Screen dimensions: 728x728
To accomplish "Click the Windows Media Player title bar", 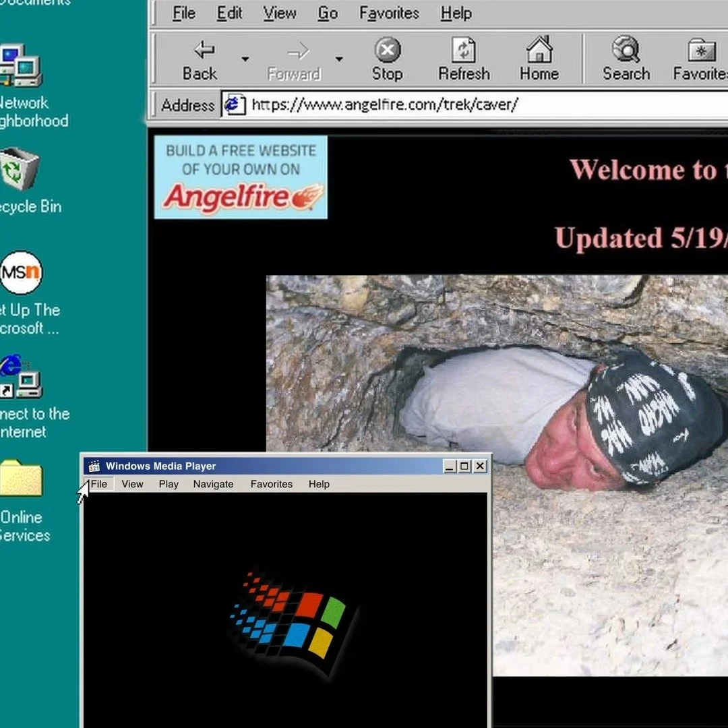I will 286,466.
